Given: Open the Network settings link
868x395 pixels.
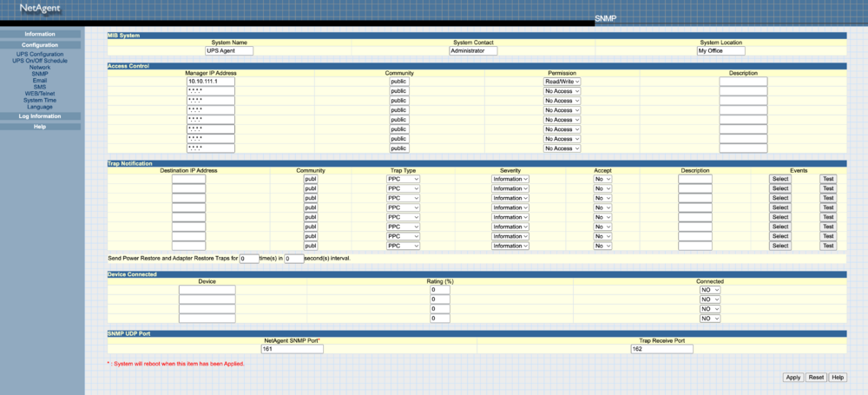Looking at the screenshot, I should click(x=40, y=68).
